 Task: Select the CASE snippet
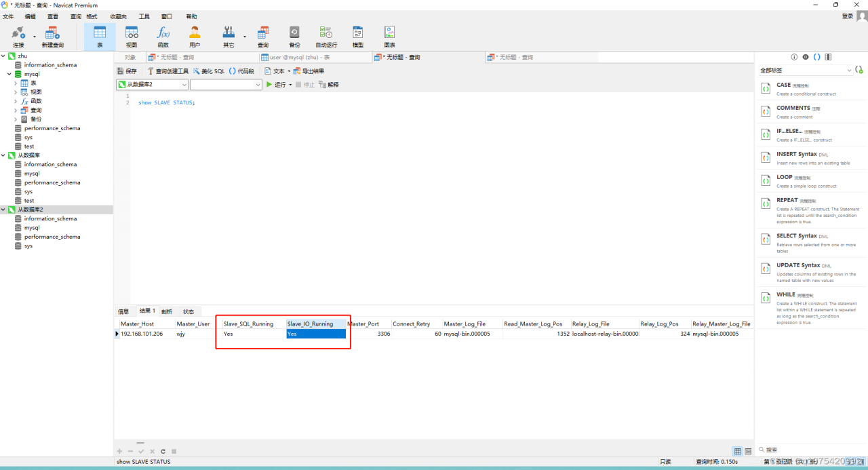pos(810,89)
